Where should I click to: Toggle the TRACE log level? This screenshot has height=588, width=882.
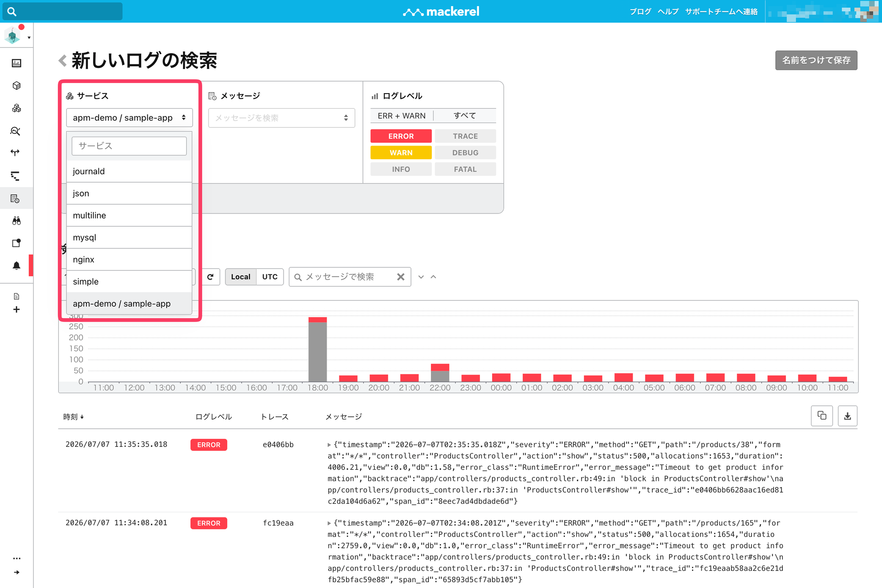click(x=465, y=136)
